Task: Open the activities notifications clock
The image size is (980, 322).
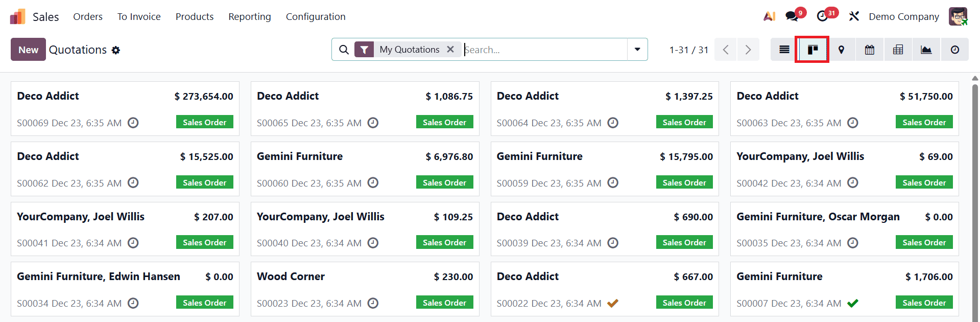Action: [x=823, y=16]
